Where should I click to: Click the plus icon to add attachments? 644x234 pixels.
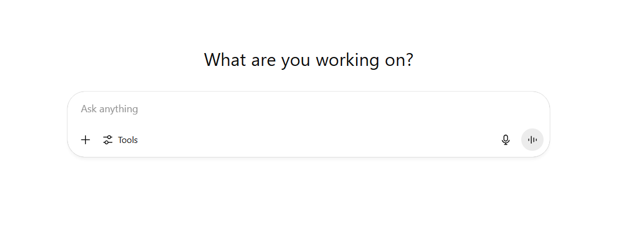(85, 140)
